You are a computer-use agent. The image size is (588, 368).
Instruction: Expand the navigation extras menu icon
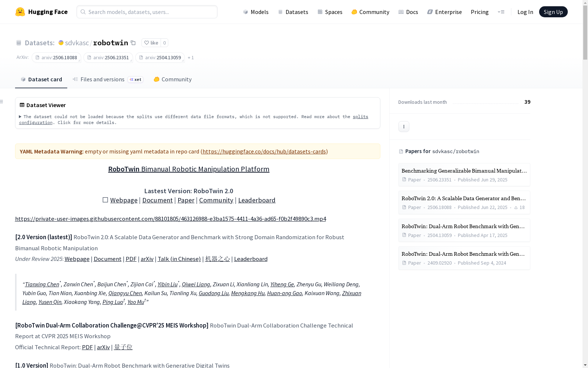(501, 12)
